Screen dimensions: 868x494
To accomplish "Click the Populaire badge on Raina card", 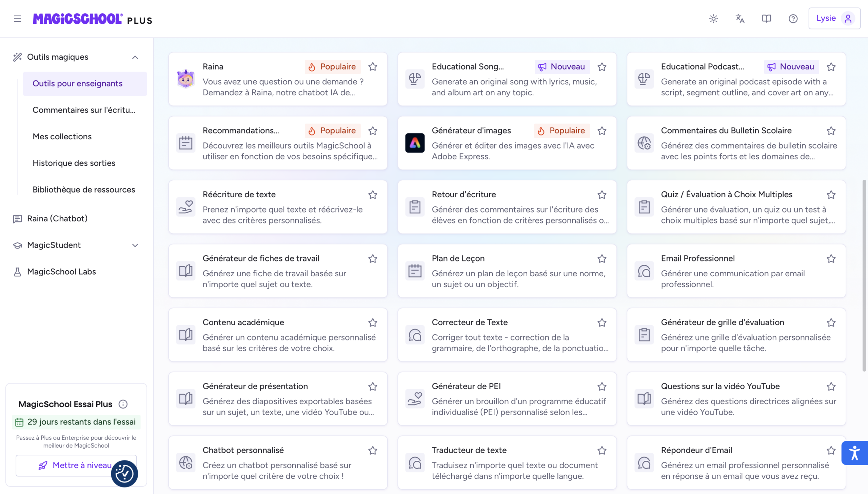I will tap(332, 67).
